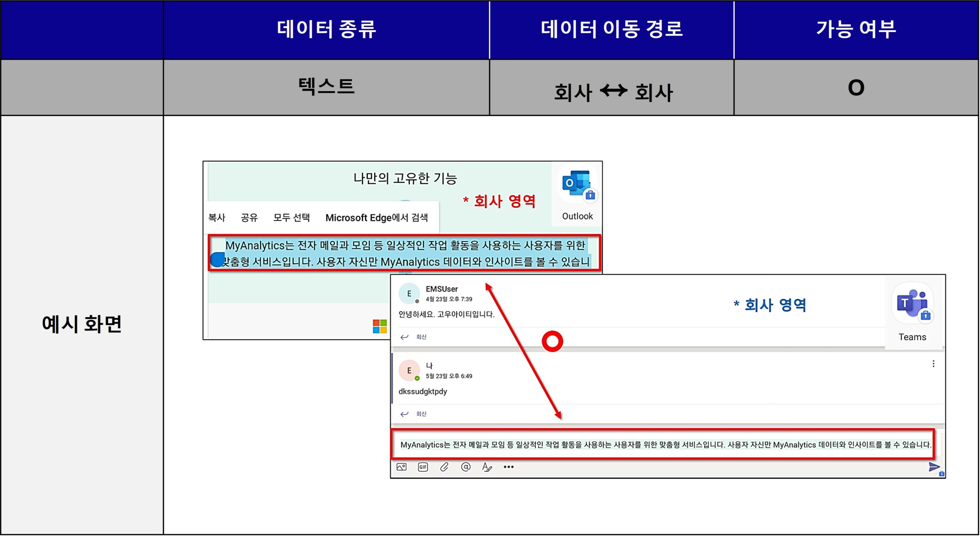Click Microsoft Edge에서 검색 option
This screenshot has height=536, width=980.
click(x=377, y=218)
